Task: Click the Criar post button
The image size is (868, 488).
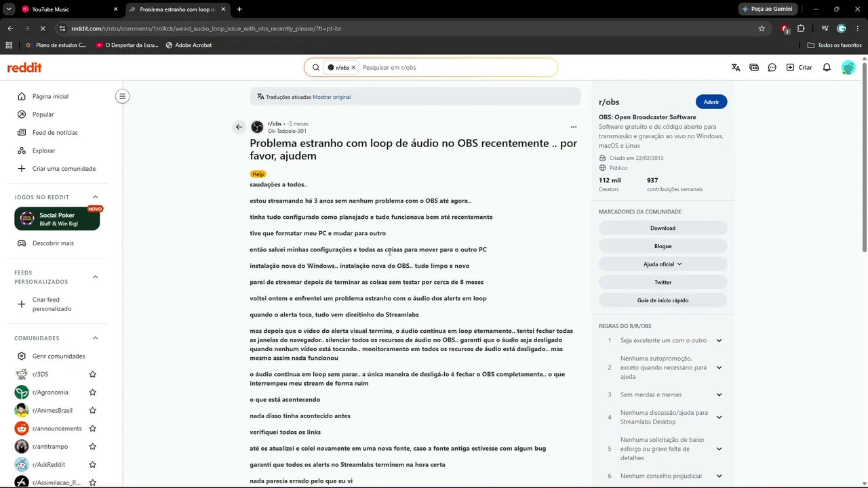Action: coord(799,68)
